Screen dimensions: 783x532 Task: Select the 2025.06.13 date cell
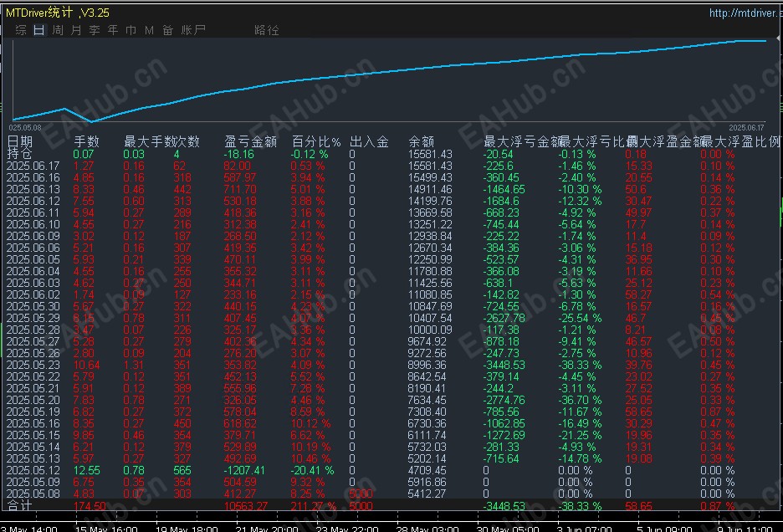[x=33, y=189]
